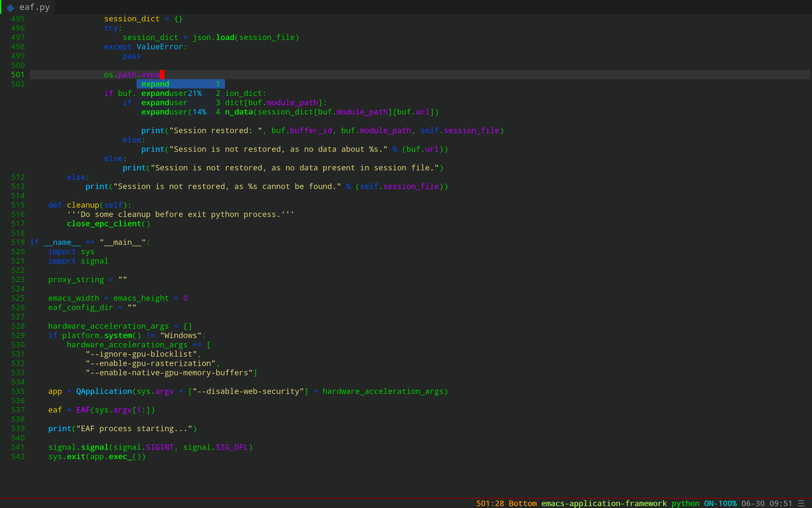Click "hardware_acceleration_args = []" on line 528
Viewport: 812px width, 508px height.
point(121,326)
